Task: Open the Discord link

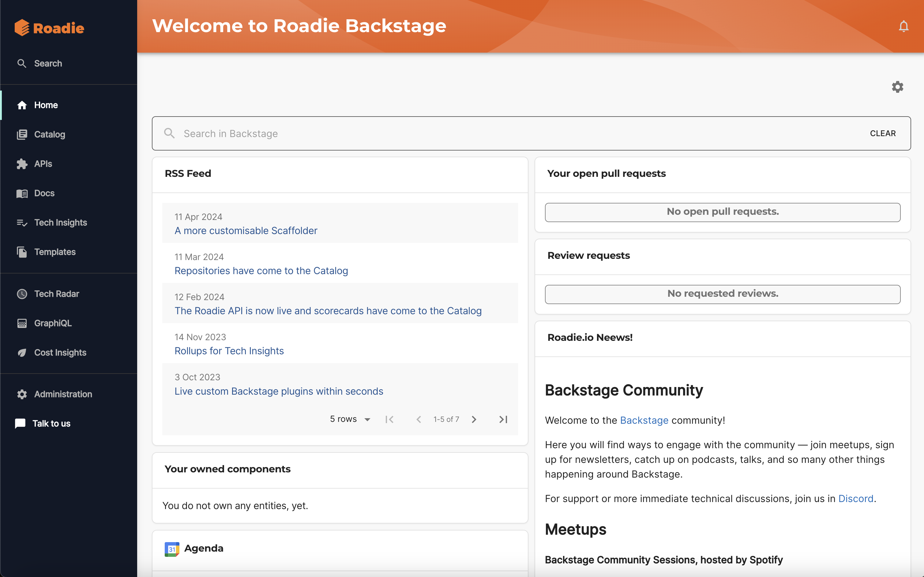Action: [x=856, y=498]
